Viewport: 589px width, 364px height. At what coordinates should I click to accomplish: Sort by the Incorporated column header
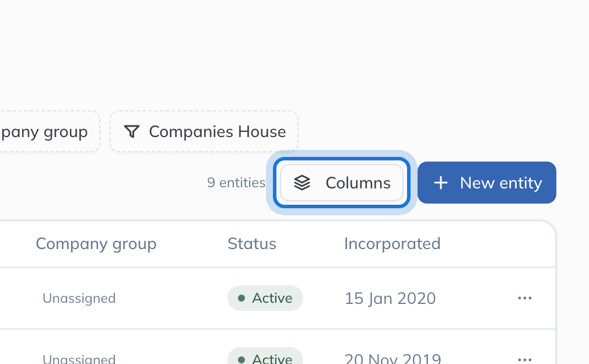(392, 244)
